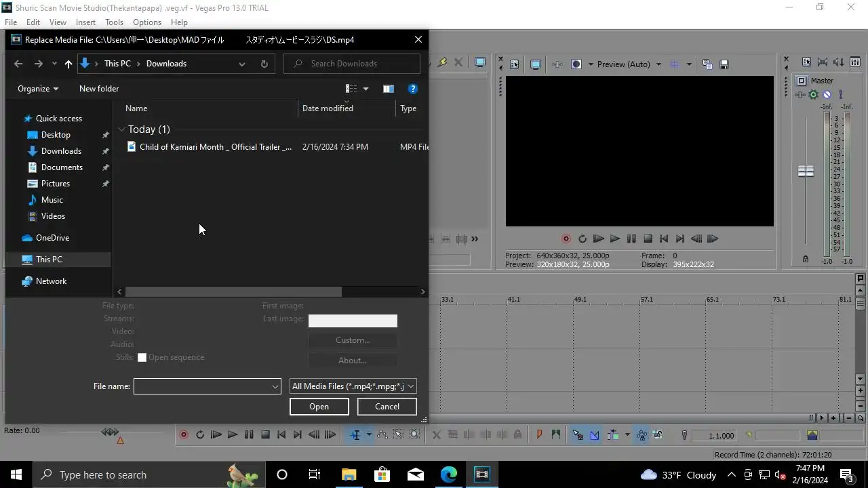The image size is (868, 488).
Task: Click Play on the timeline transport bar
Action: click(x=233, y=435)
